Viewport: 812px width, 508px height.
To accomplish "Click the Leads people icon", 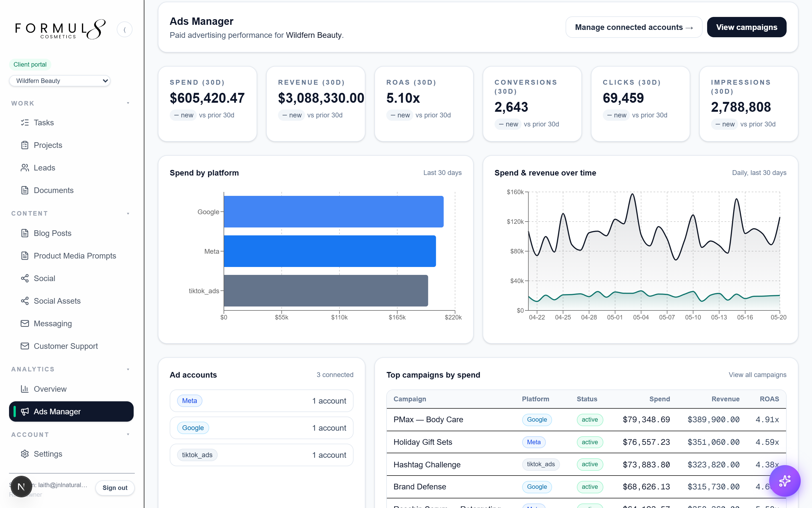I will (25, 168).
